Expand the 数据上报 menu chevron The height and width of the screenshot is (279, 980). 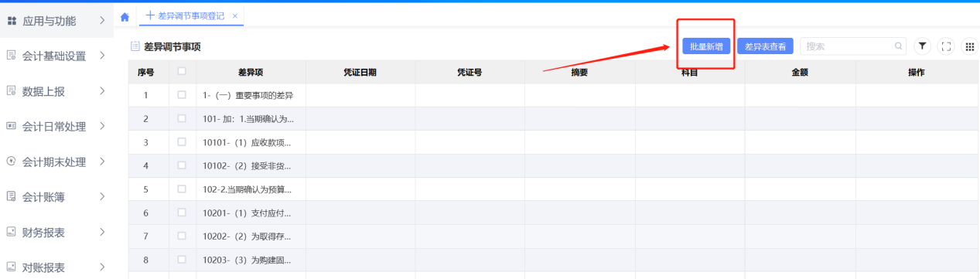[x=102, y=91]
